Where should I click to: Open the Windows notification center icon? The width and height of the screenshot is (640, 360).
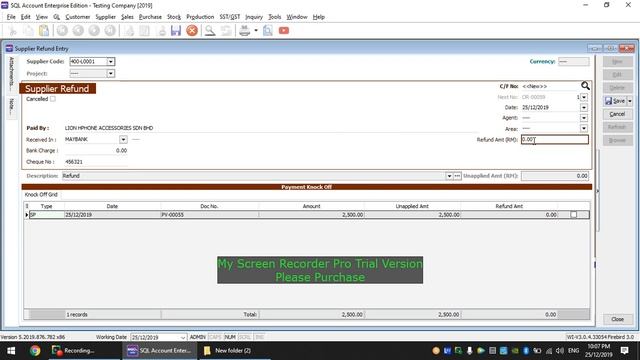tap(624, 351)
